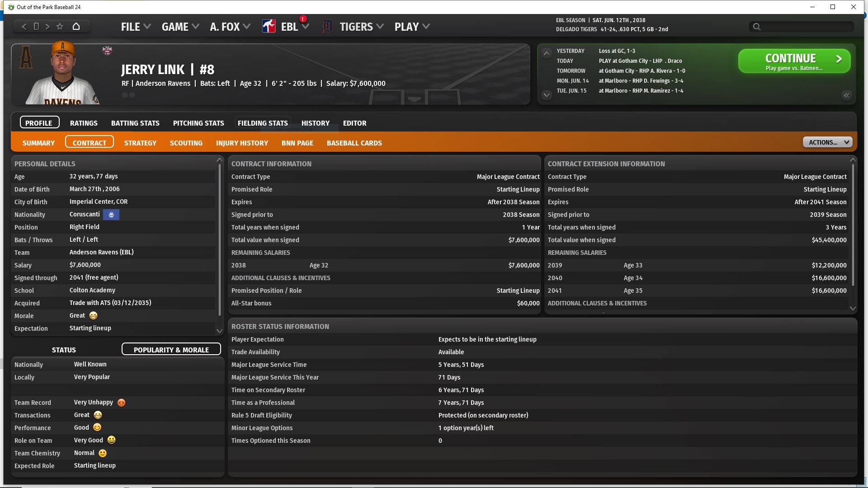The image size is (868, 488).
Task: Click the Home icon in navigation bar
Action: pos(76,26)
